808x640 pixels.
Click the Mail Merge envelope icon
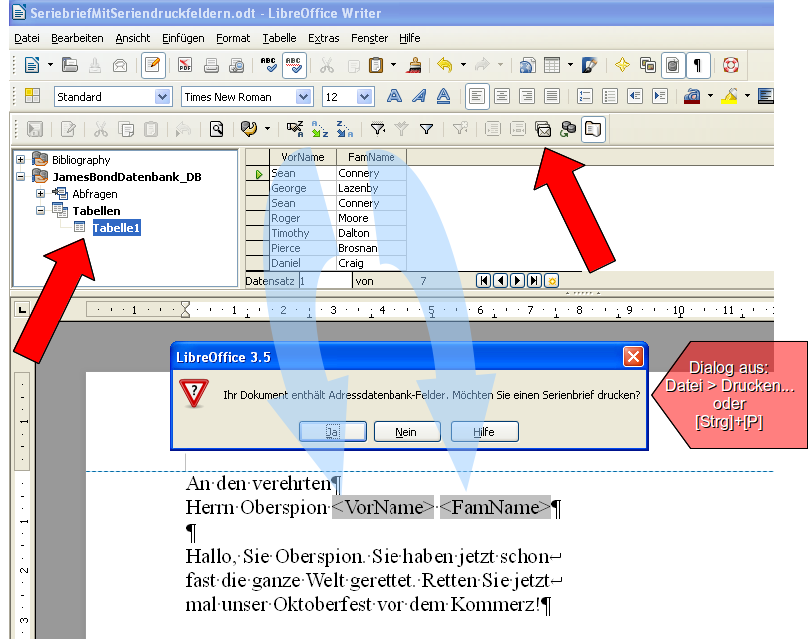tap(543, 129)
